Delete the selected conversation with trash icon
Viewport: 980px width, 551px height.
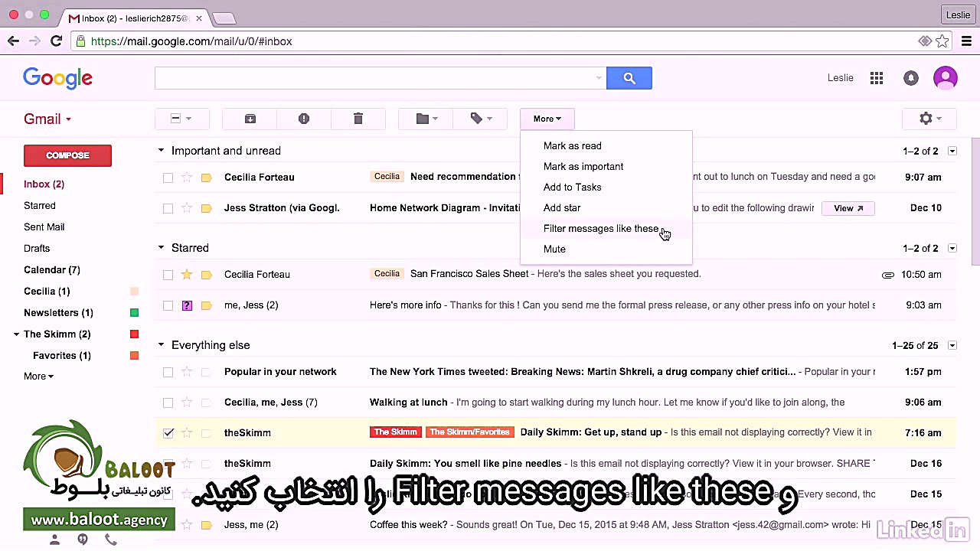pos(358,119)
